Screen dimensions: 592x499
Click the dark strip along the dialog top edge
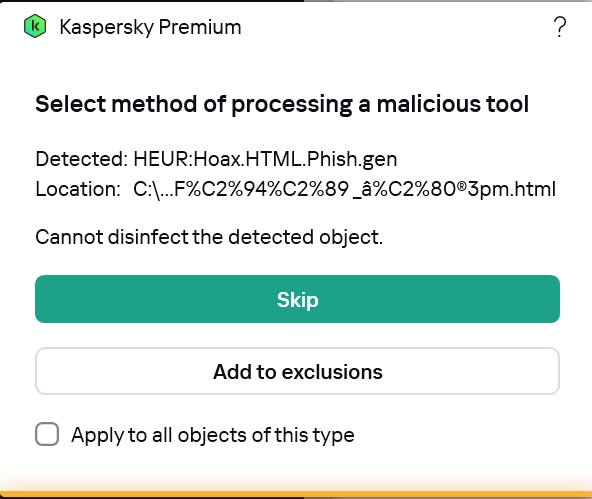click(x=152, y=1)
